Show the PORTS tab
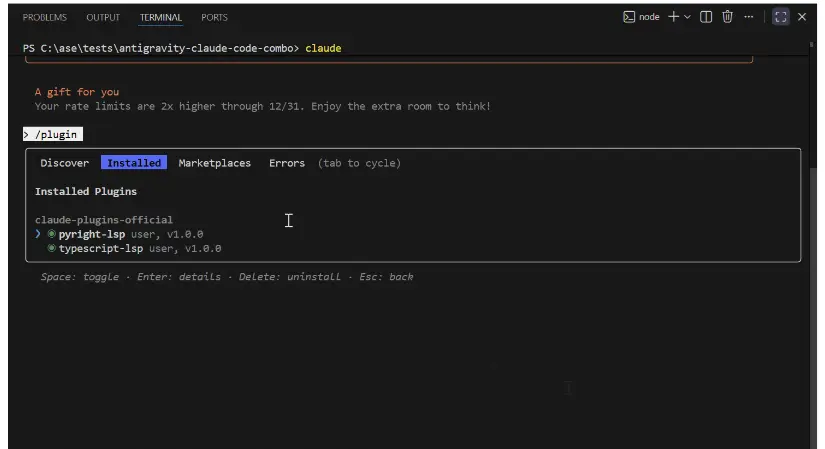 pos(214,18)
